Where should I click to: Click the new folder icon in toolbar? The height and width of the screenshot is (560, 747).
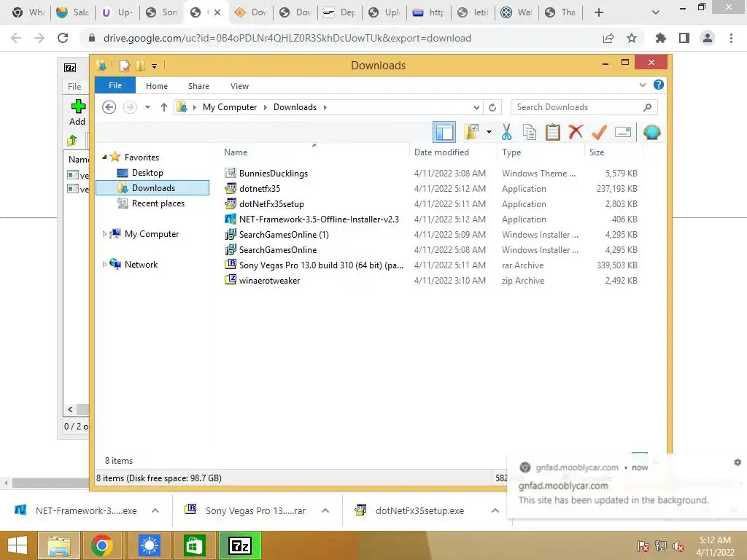pyautogui.click(x=471, y=132)
